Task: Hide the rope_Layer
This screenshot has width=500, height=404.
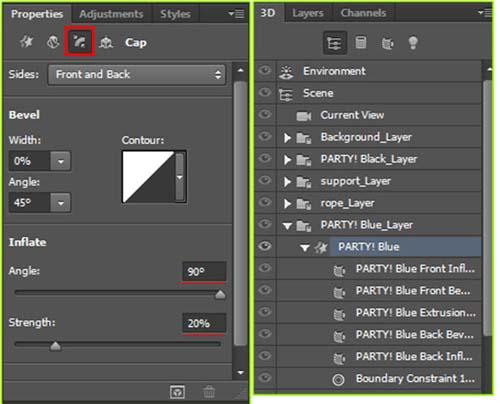Action: click(265, 202)
